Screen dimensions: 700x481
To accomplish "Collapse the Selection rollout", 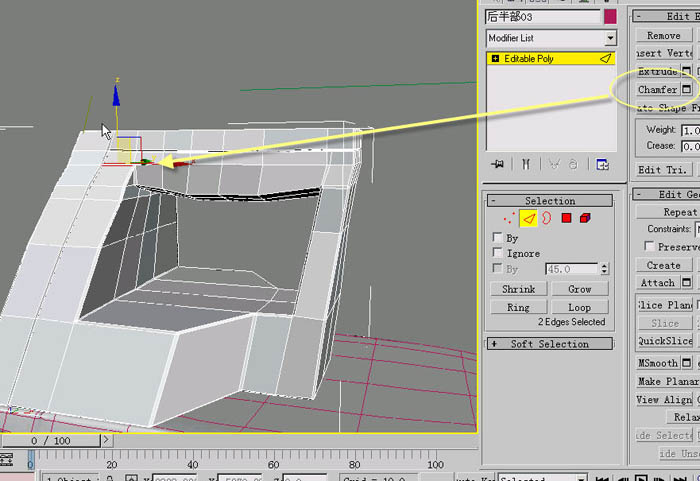I will (550, 201).
